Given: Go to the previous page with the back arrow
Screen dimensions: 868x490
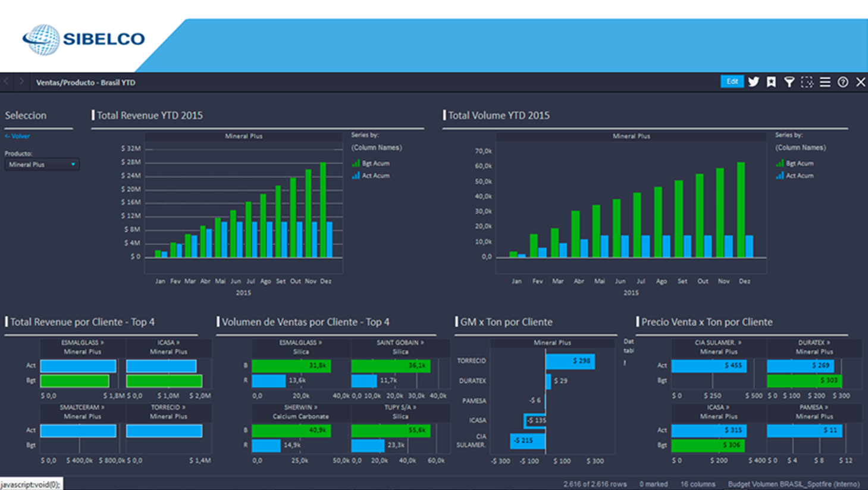Looking at the screenshot, I should [x=7, y=82].
